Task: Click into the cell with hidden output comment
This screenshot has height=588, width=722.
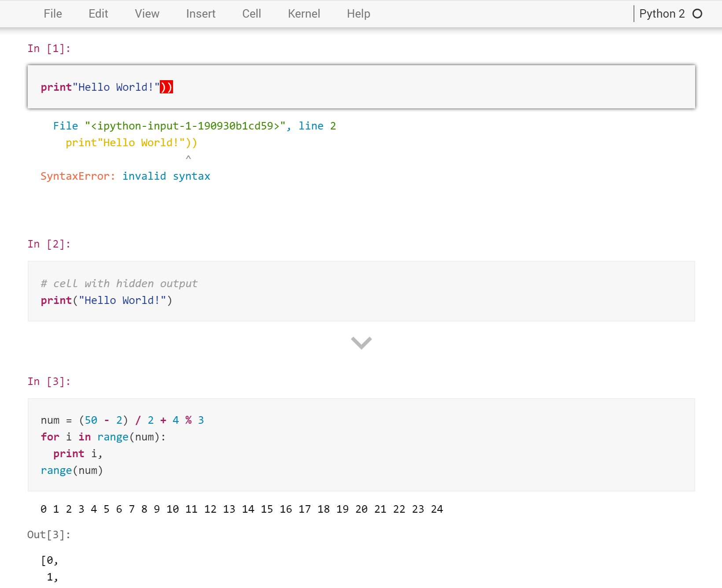Action: pyautogui.click(x=361, y=292)
